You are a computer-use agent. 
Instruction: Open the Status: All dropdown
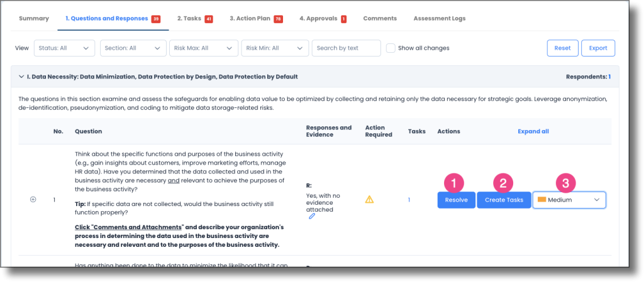[x=65, y=48]
